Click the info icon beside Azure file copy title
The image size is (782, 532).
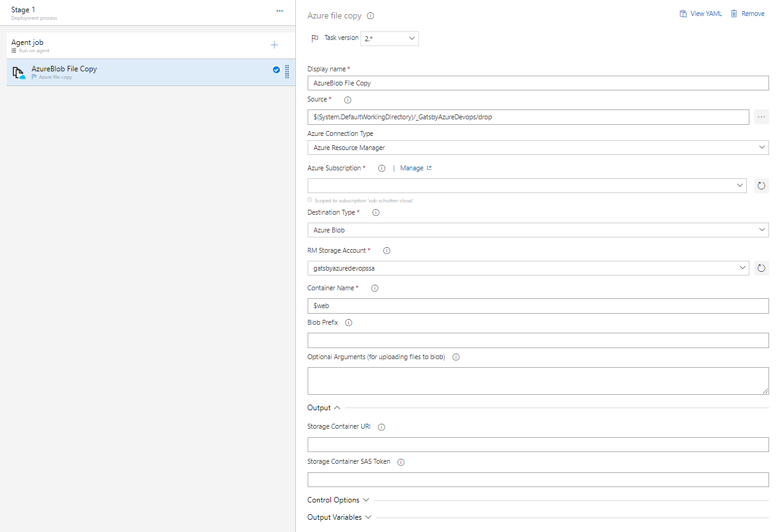pos(370,16)
